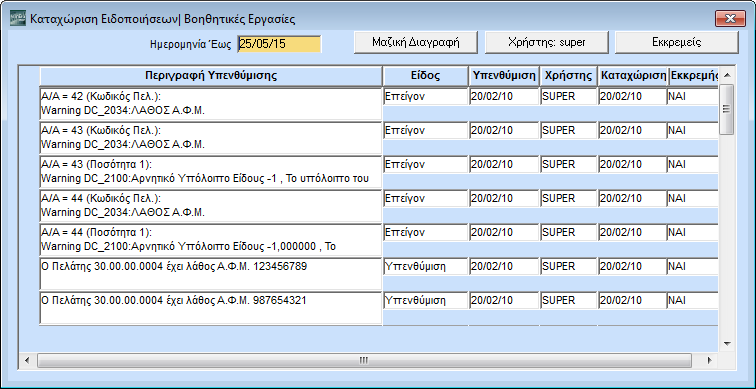Select the reminder with Α.Φ.Μ. 123456789
The width and height of the screenshot is (756, 389).
click(x=211, y=274)
